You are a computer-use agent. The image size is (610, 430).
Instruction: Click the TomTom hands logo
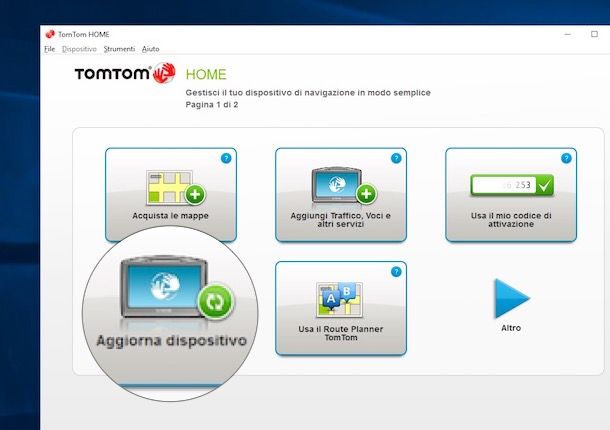click(x=164, y=73)
